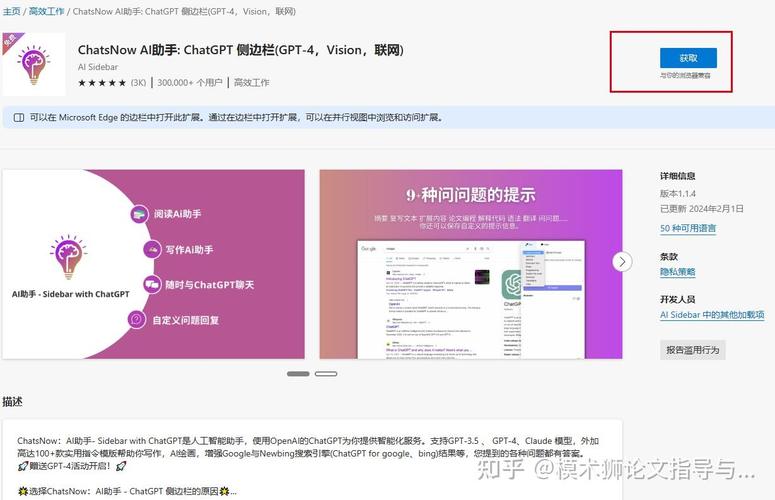Click the ChatsNow lightbulb extension logo

click(x=34, y=64)
